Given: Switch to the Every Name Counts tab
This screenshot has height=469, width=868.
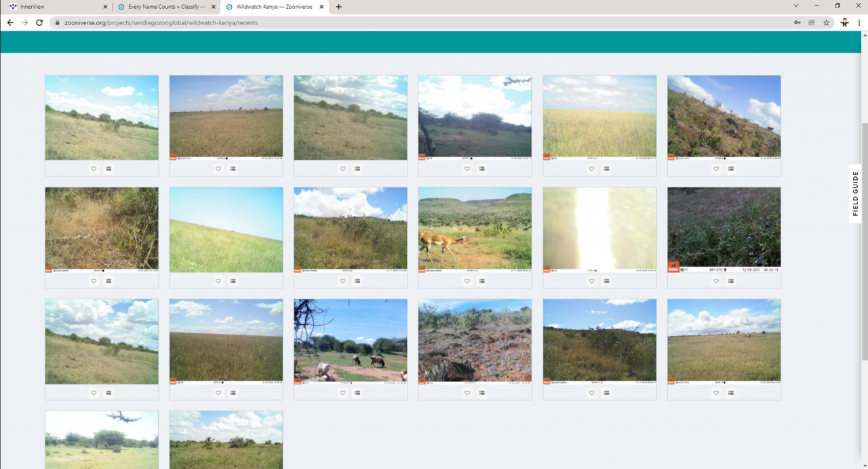Looking at the screenshot, I should (x=166, y=7).
